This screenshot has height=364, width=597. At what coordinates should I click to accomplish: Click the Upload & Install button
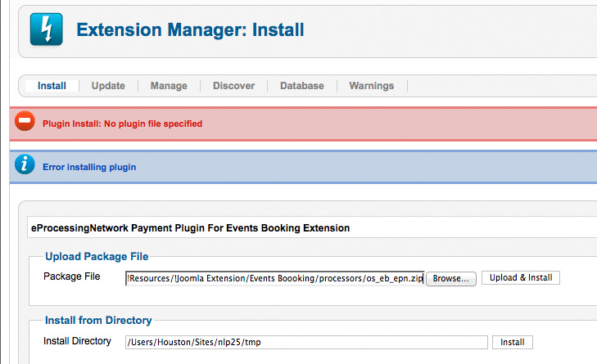[521, 277]
